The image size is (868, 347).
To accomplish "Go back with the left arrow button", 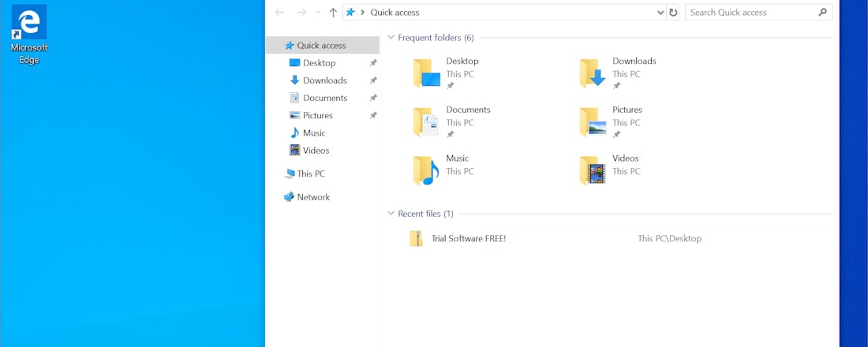I will [x=280, y=12].
